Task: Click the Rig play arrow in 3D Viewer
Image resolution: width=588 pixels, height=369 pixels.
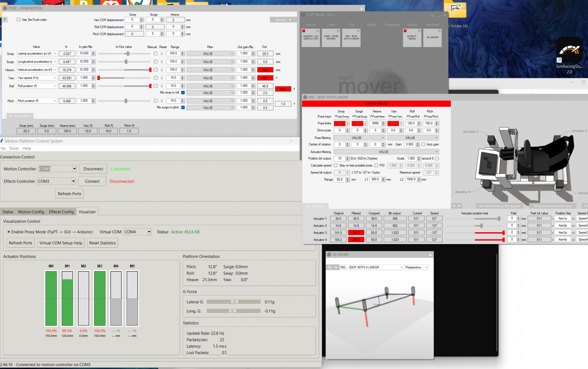Action: pos(336,268)
